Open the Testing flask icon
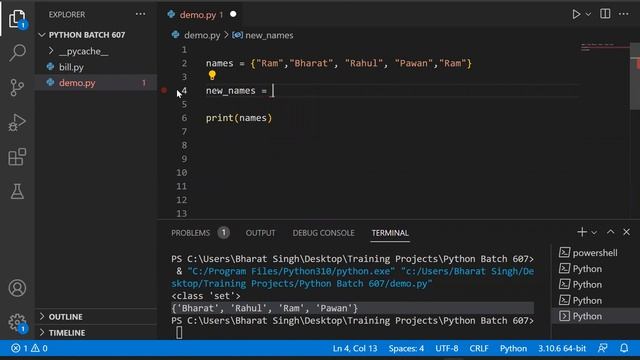 tap(17, 191)
